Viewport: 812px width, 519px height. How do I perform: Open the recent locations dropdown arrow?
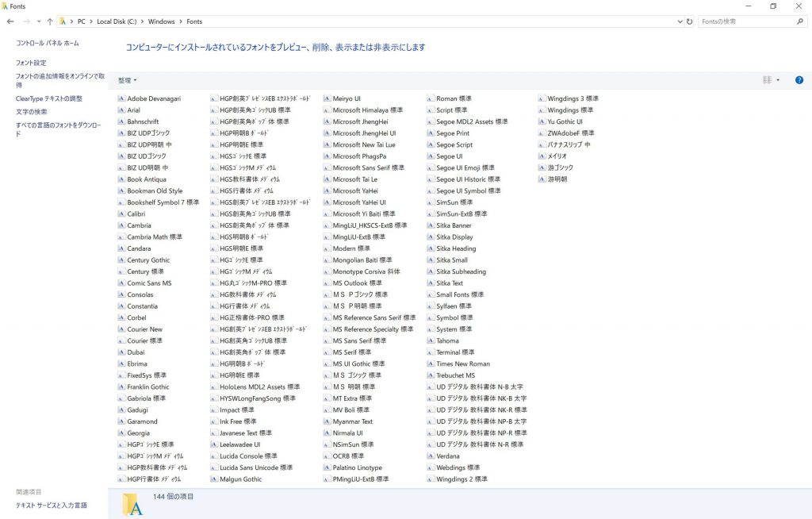point(39,21)
